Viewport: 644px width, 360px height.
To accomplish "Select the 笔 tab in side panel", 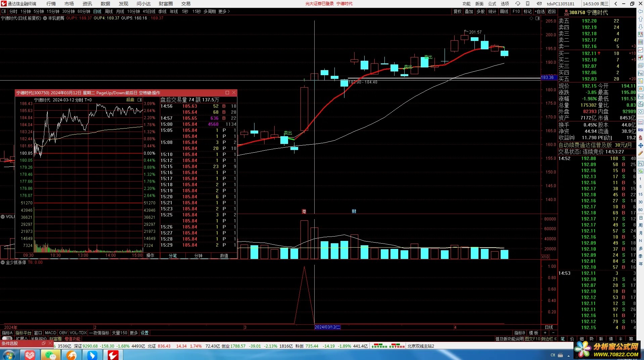I will coord(562,339).
